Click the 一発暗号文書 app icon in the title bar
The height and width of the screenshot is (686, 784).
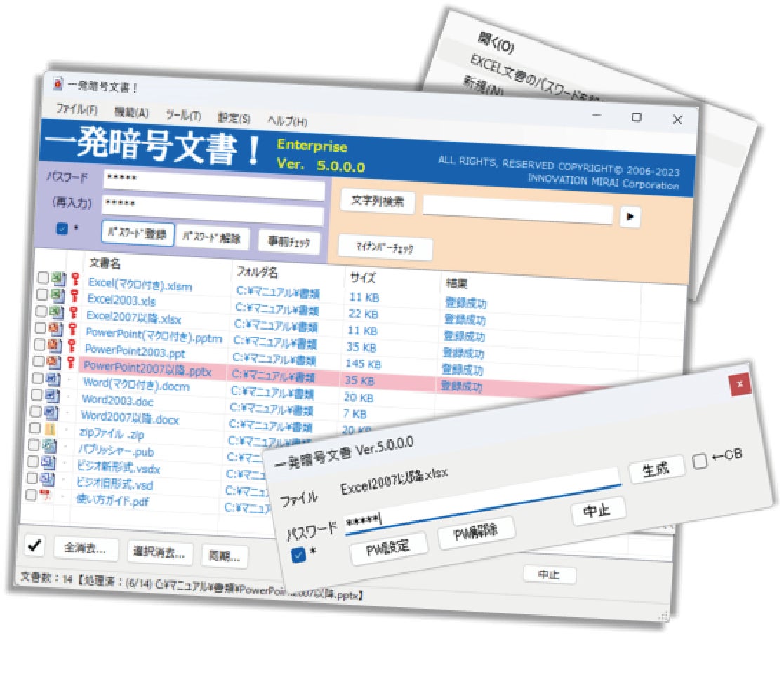click(58, 83)
